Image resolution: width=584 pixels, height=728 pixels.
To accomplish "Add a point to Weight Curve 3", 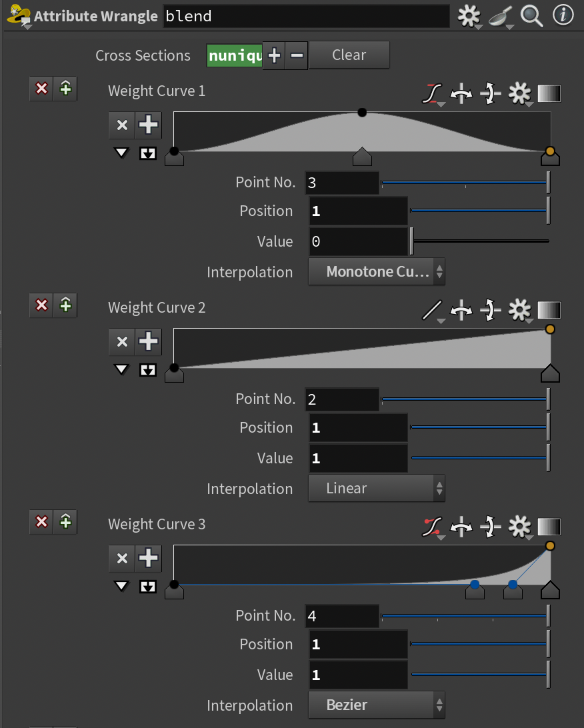I will coord(148,558).
